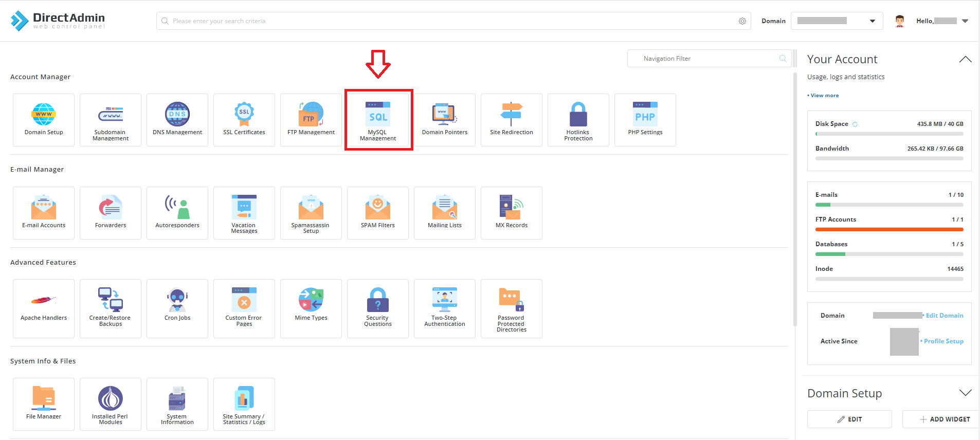Open MySQL Management
980x440 pixels.
(378, 120)
